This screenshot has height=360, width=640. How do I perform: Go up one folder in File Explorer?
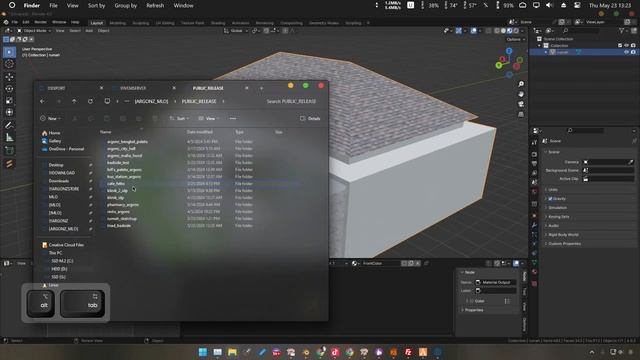(x=74, y=101)
